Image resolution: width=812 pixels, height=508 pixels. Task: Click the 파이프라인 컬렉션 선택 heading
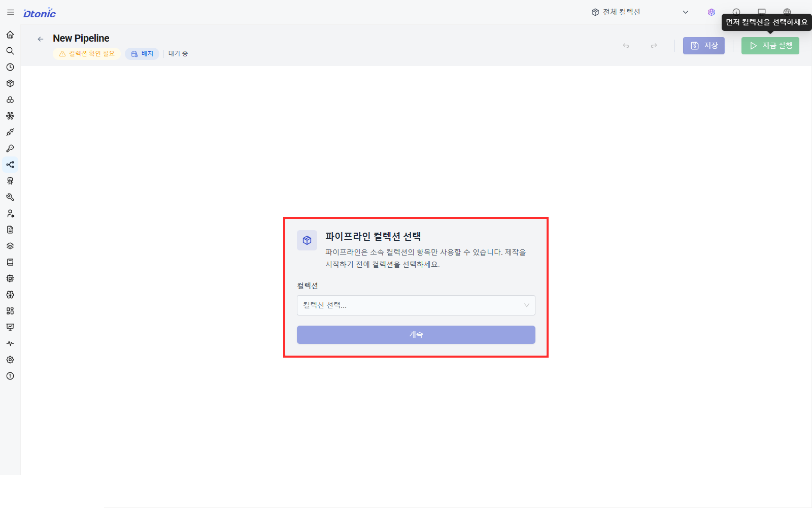[373, 237]
